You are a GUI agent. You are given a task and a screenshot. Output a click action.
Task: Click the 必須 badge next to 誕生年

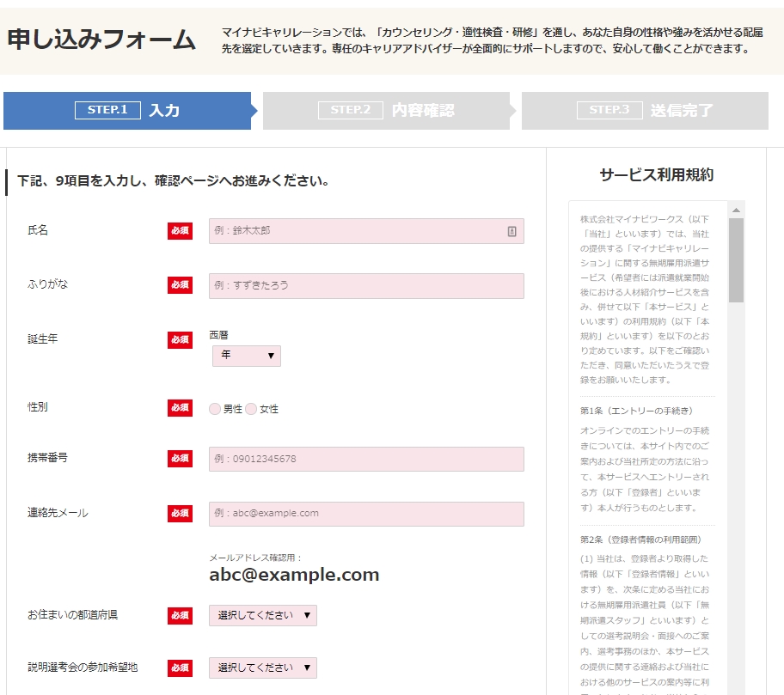coord(180,338)
